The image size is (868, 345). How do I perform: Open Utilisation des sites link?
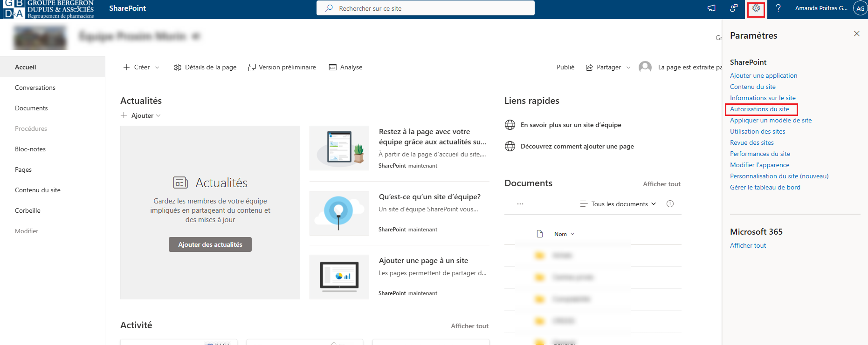click(x=758, y=131)
